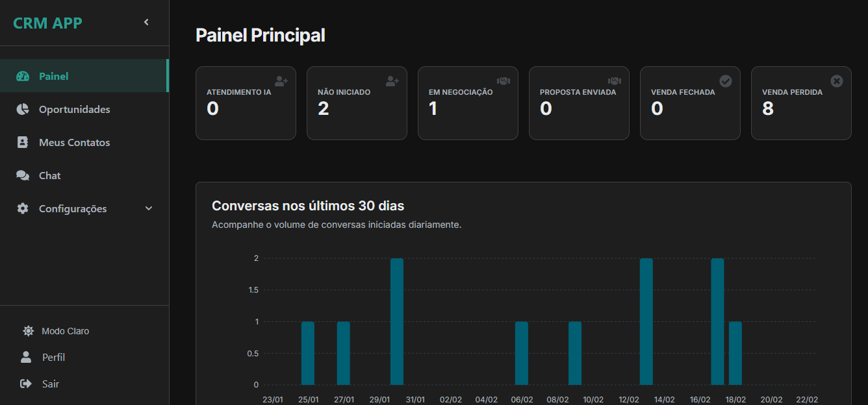
Task: Click the X icon on Venda Perdida card
Action: (837, 81)
